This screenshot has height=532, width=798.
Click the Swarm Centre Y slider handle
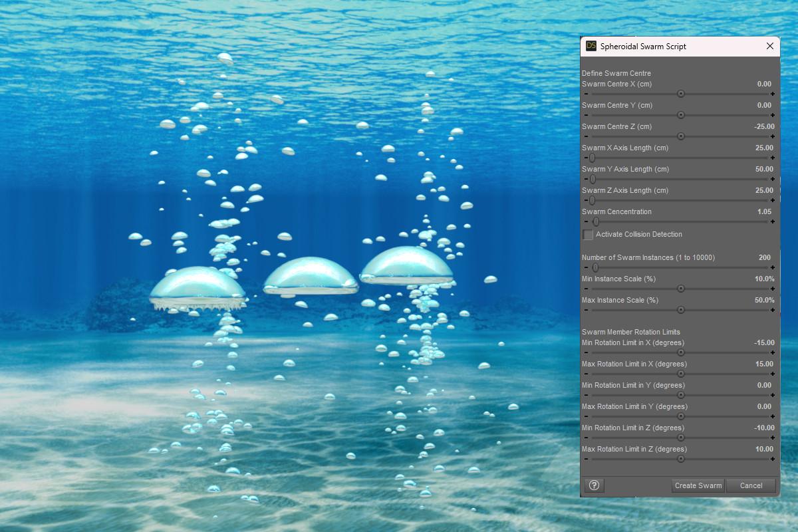(x=681, y=115)
